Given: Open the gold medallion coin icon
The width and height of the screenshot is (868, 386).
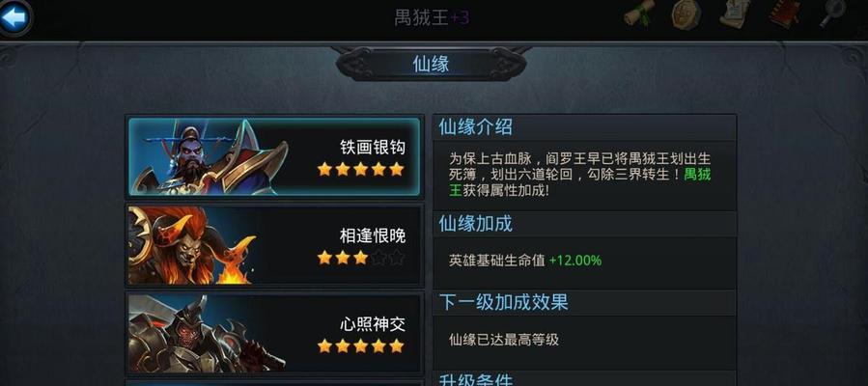Looking at the screenshot, I should tap(686, 14).
